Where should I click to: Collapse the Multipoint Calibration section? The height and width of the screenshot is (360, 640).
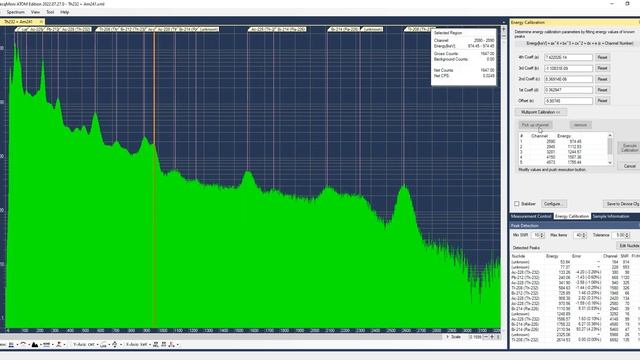tap(540, 112)
